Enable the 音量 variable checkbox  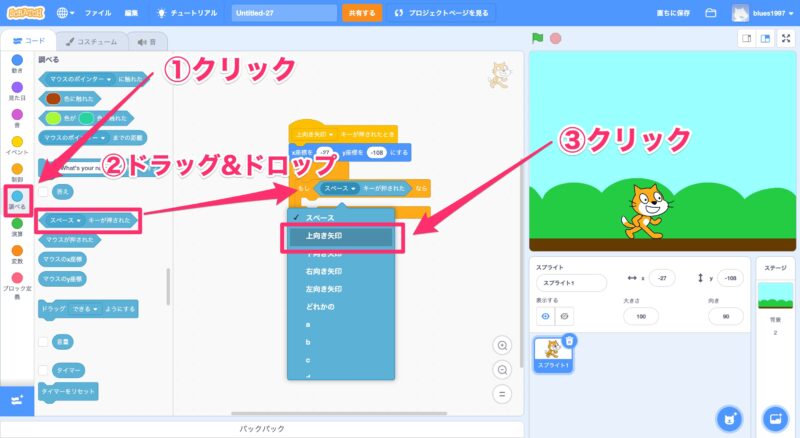(x=43, y=341)
